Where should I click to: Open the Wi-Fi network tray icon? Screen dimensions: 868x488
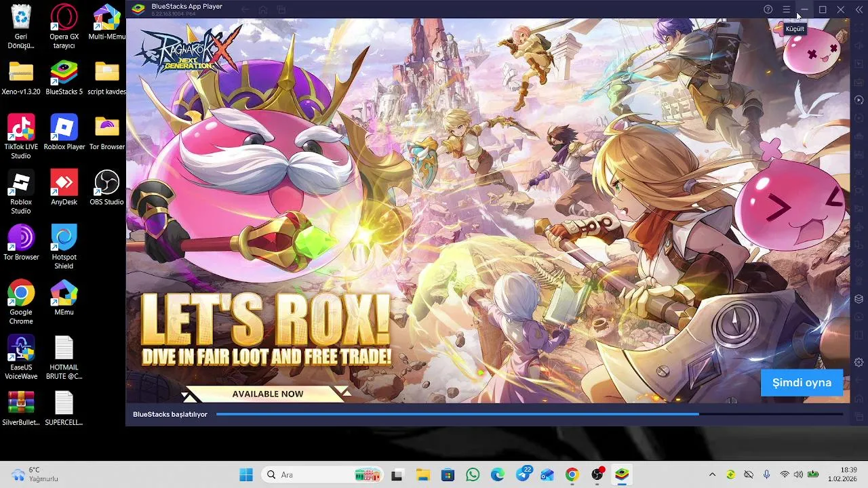pyautogui.click(x=785, y=474)
